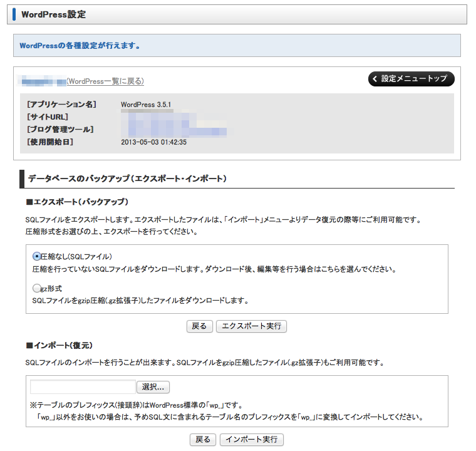Click 戻る beside the インポート実行 button
476x451 pixels.
click(x=203, y=440)
